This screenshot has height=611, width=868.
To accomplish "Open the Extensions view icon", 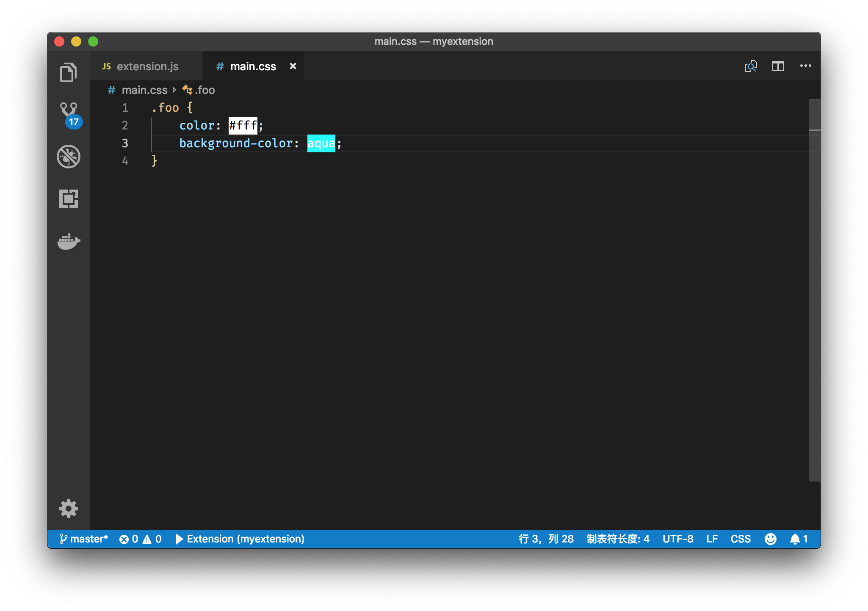I will pyautogui.click(x=69, y=198).
